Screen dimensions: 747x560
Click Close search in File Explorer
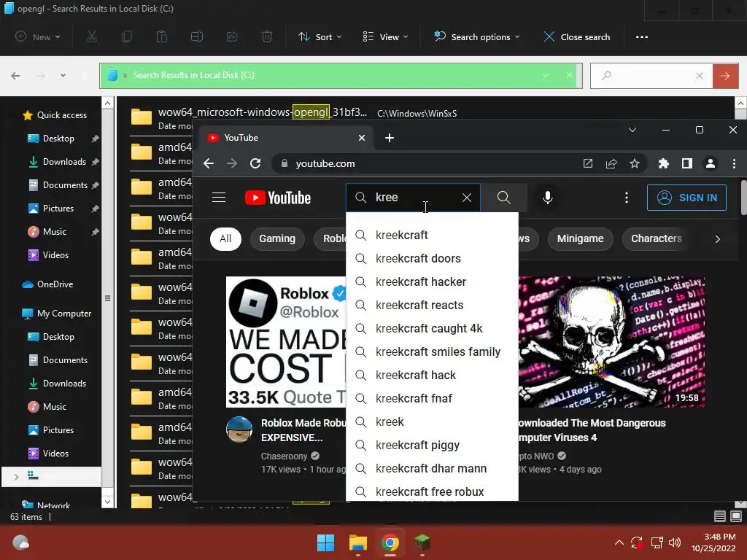[x=577, y=36]
